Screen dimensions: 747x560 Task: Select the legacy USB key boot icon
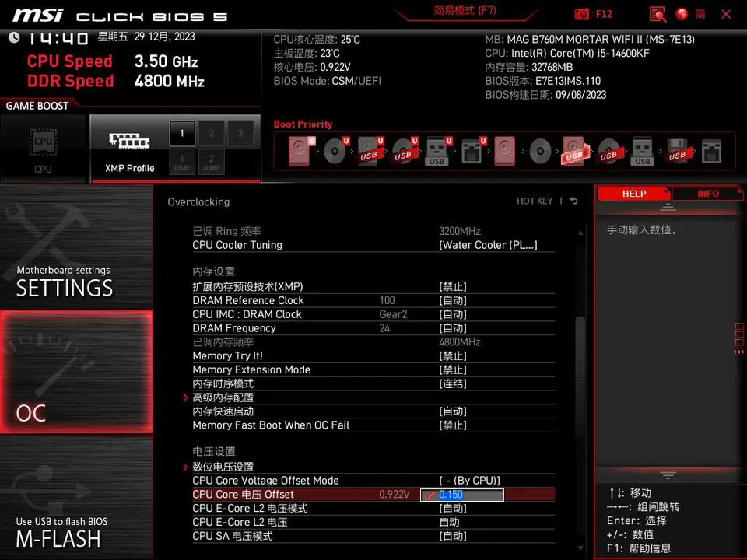(642, 152)
